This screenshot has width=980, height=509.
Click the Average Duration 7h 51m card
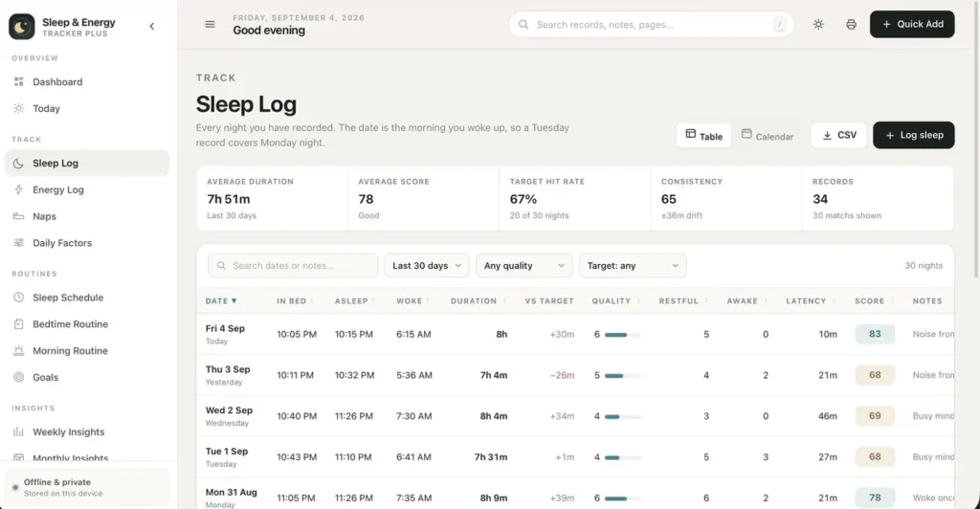tap(273, 199)
